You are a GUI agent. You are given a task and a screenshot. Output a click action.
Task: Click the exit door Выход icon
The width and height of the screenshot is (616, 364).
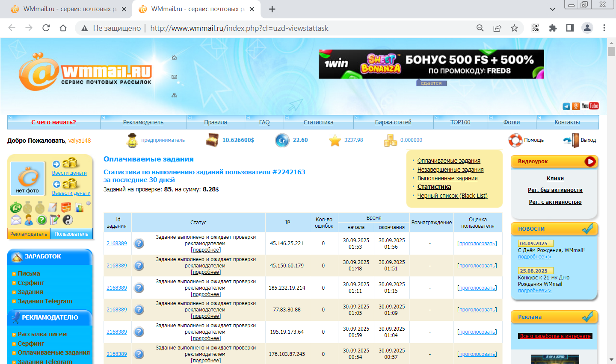(572, 140)
